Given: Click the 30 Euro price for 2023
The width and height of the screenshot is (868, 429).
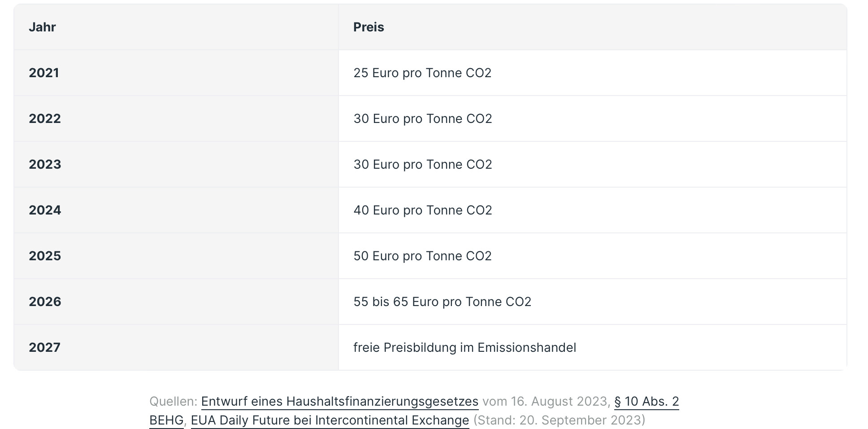Looking at the screenshot, I should point(423,165).
